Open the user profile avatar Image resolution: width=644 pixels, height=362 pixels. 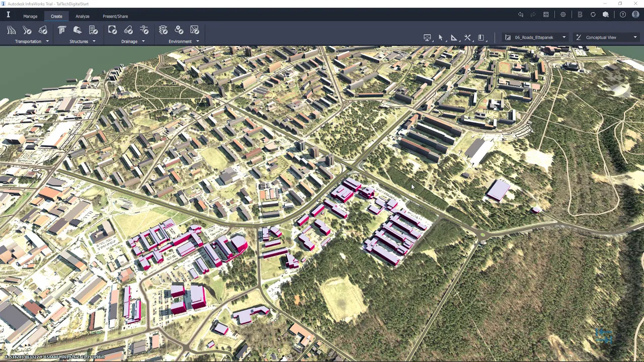(636, 15)
